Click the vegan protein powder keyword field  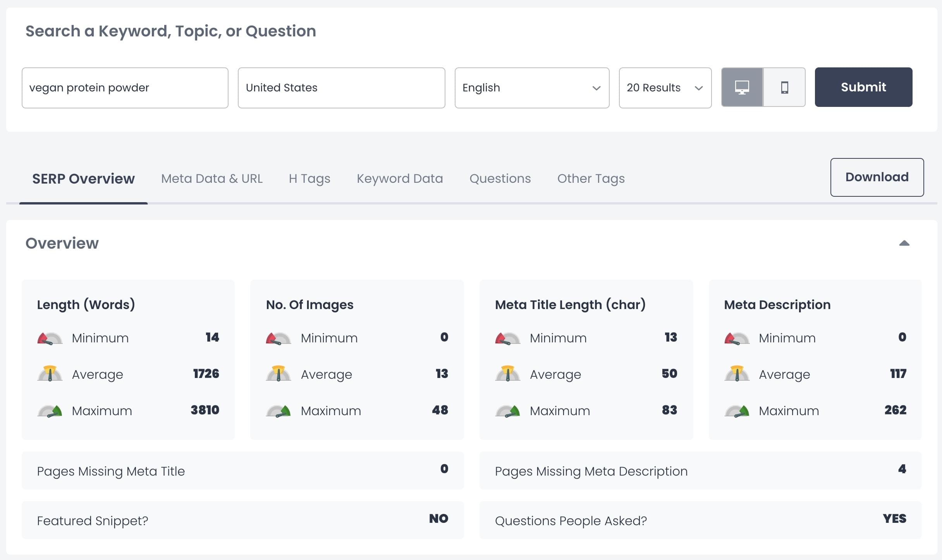125,88
